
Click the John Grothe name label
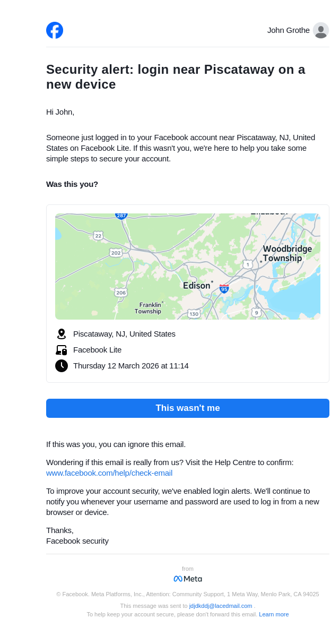pos(288,30)
